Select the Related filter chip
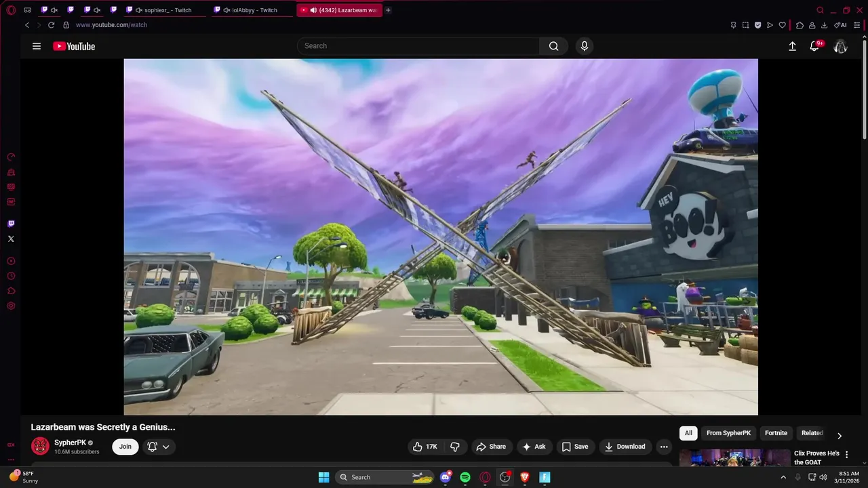Image resolution: width=868 pixels, height=488 pixels. click(812, 433)
